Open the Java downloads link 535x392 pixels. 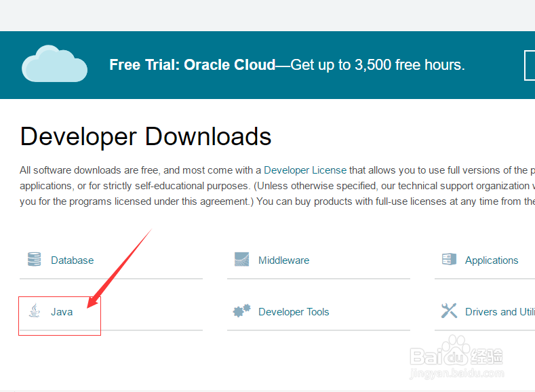coord(62,312)
